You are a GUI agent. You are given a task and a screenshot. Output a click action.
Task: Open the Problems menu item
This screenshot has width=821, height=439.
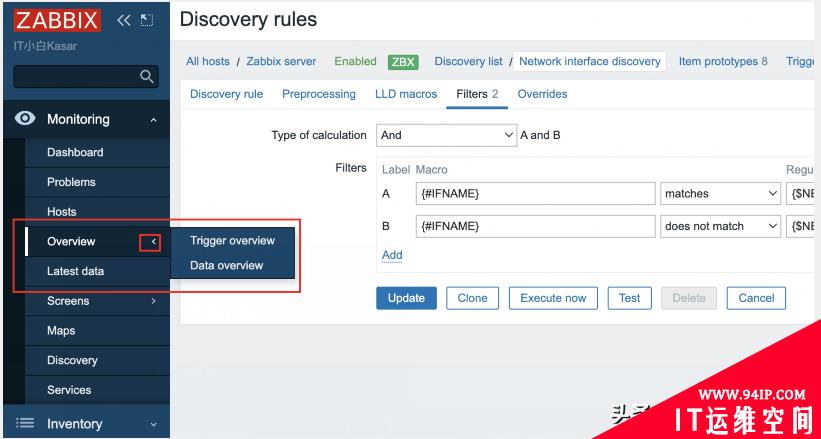(x=71, y=182)
